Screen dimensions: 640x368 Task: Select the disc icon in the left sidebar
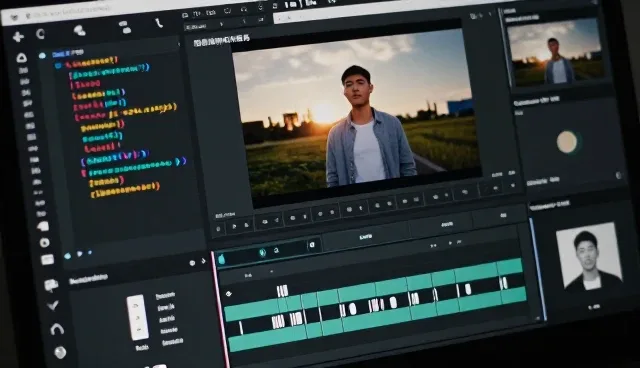[44, 242]
